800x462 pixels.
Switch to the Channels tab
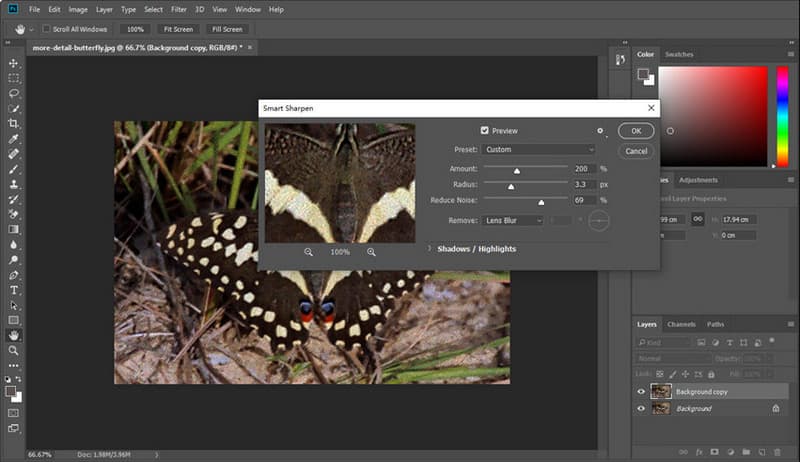681,324
